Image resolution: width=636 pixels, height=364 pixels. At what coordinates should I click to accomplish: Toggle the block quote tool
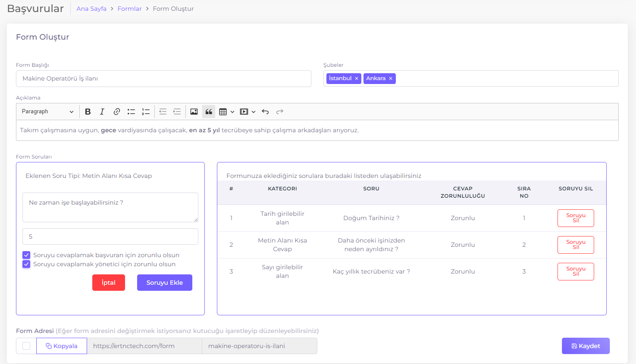(x=209, y=112)
